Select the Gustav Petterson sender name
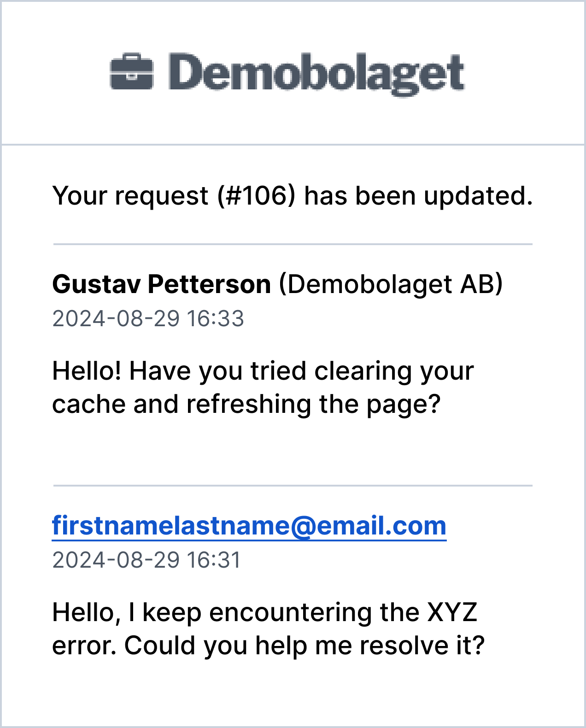This screenshot has height=728, width=586. click(x=162, y=284)
